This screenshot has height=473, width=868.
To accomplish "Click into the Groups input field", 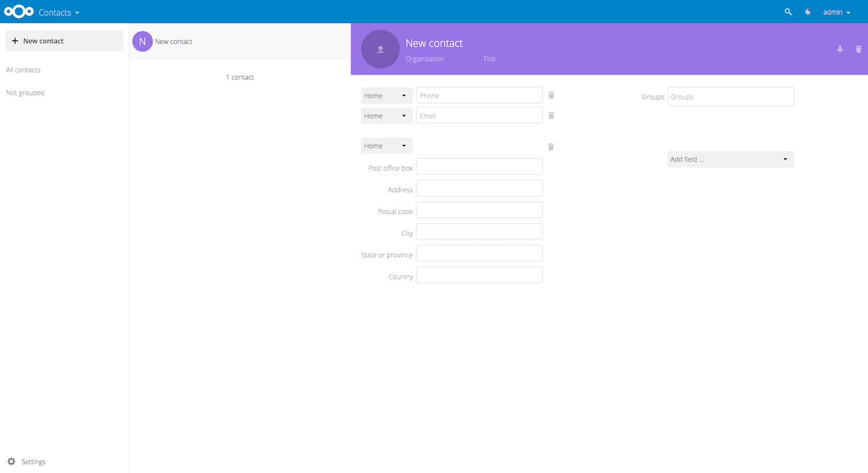I will pos(730,97).
